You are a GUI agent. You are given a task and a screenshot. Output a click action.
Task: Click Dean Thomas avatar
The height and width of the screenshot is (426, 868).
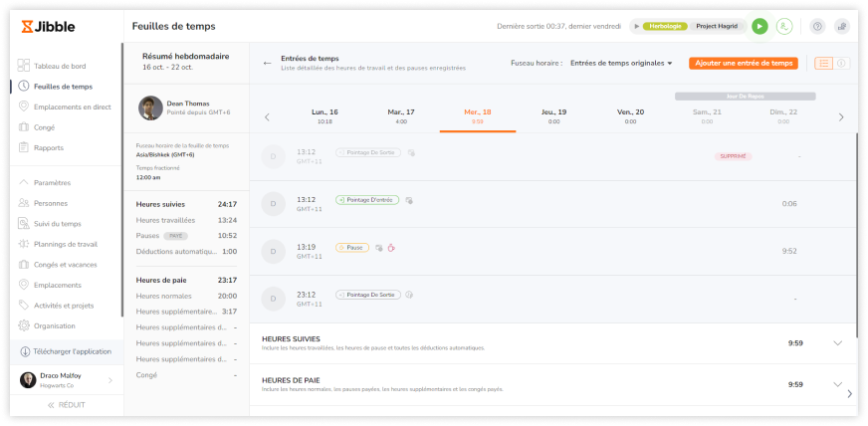pyautogui.click(x=150, y=107)
